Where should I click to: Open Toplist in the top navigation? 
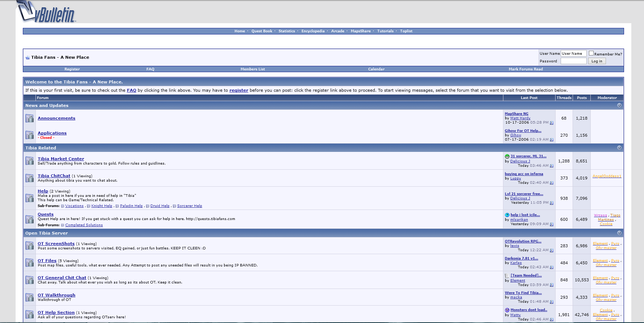(406, 31)
